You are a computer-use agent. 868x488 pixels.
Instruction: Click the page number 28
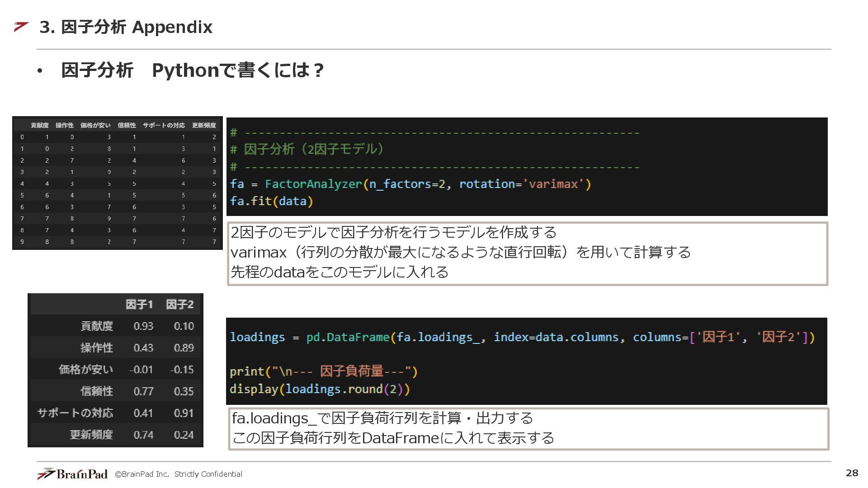click(851, 473)
